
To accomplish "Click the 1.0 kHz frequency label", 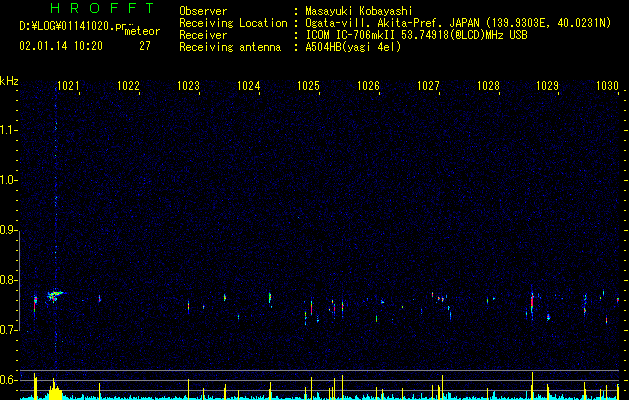I will coord(8,180).
